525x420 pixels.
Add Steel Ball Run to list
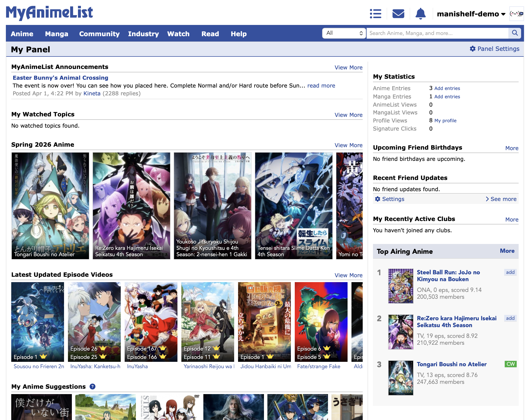pos(510,272)
